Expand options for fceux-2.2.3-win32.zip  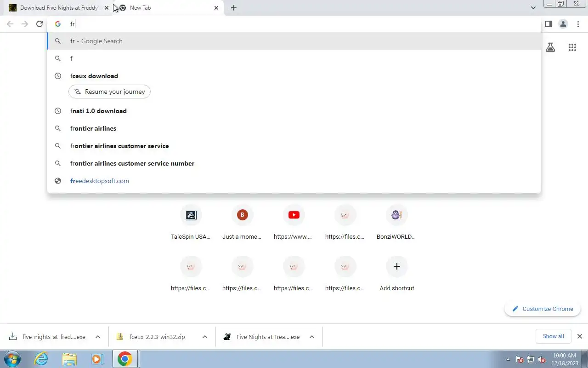[x=205, y=337]
